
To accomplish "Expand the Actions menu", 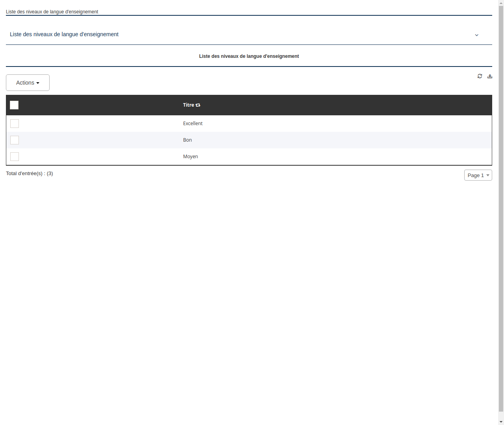I will pos(28,83).
